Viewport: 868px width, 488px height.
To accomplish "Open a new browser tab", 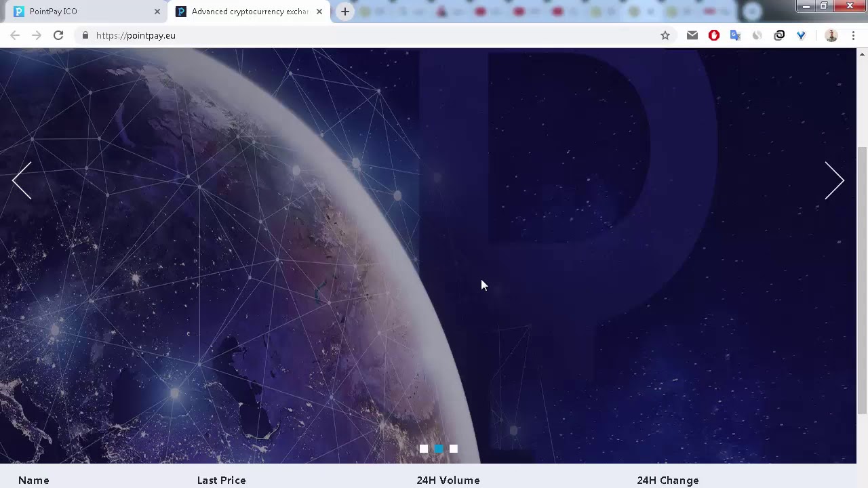I will pyautogui.click(x=345, y=12).
